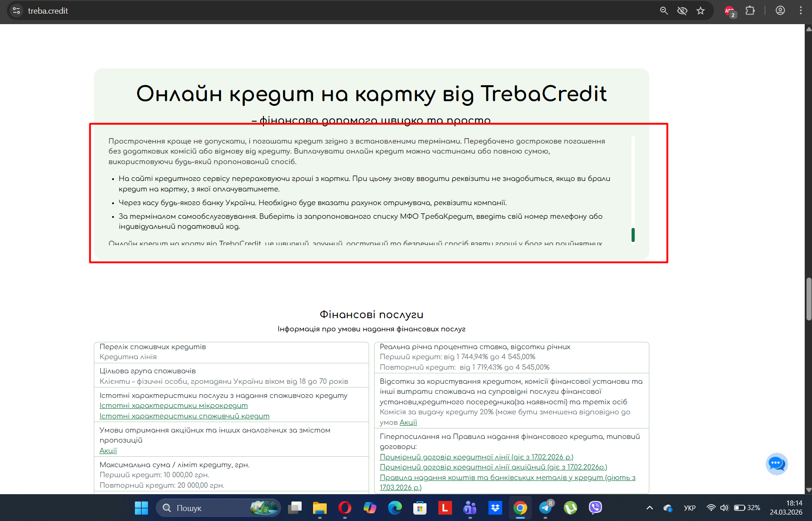The width and height of the screenshot is (812, 521).
Task: Open Microsoft Store from the taskbar
Action: click(x=420, y=508)
